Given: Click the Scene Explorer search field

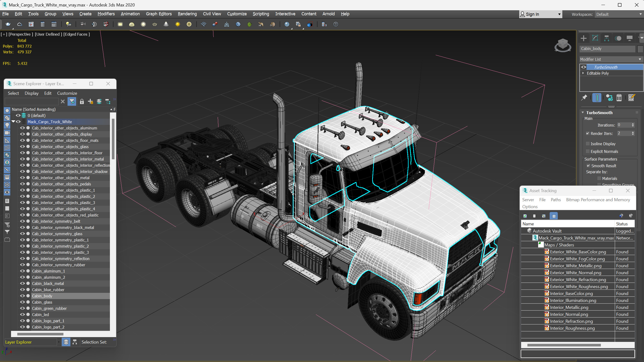Looking at the screenshot, I should tap(32, 101).
